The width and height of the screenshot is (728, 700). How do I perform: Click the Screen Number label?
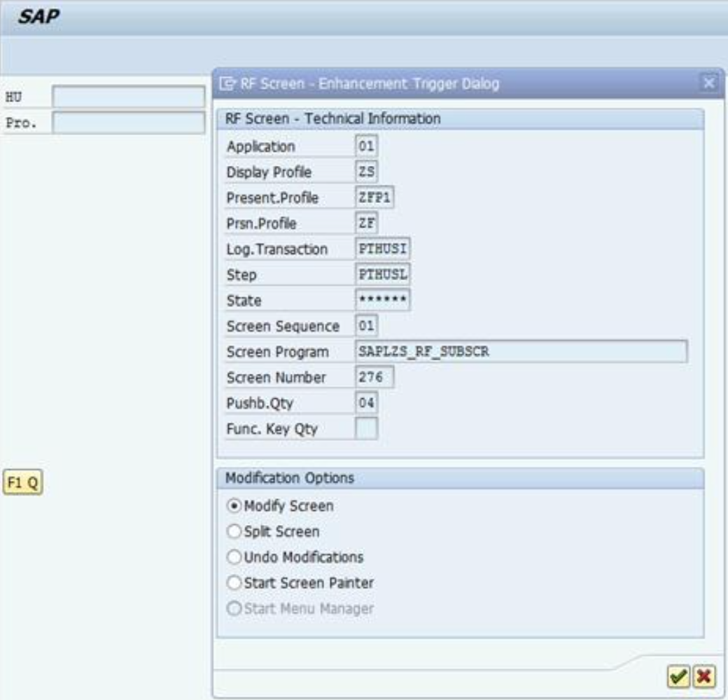[x=276, y=377]
